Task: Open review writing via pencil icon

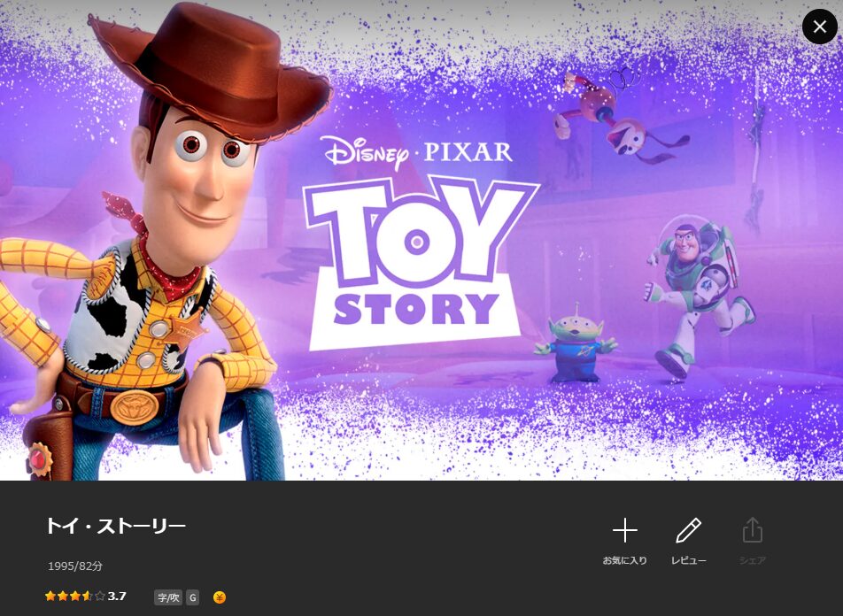Action: [689, 530]
